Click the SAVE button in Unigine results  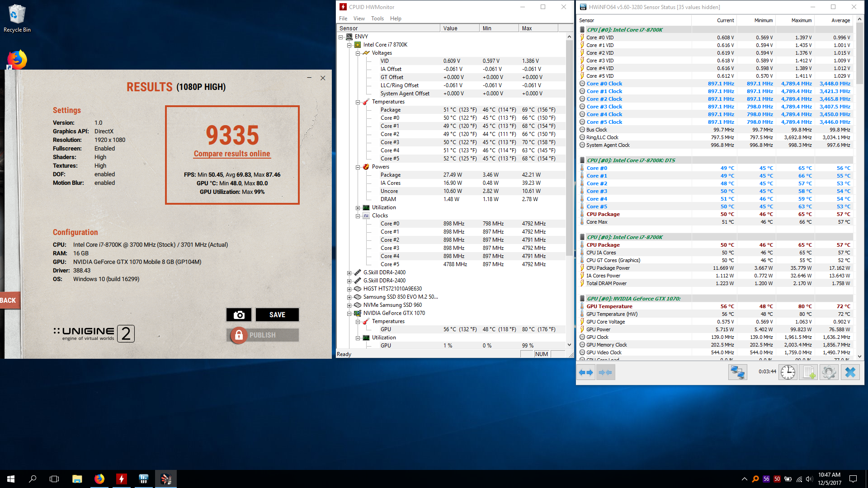[277, 315]
